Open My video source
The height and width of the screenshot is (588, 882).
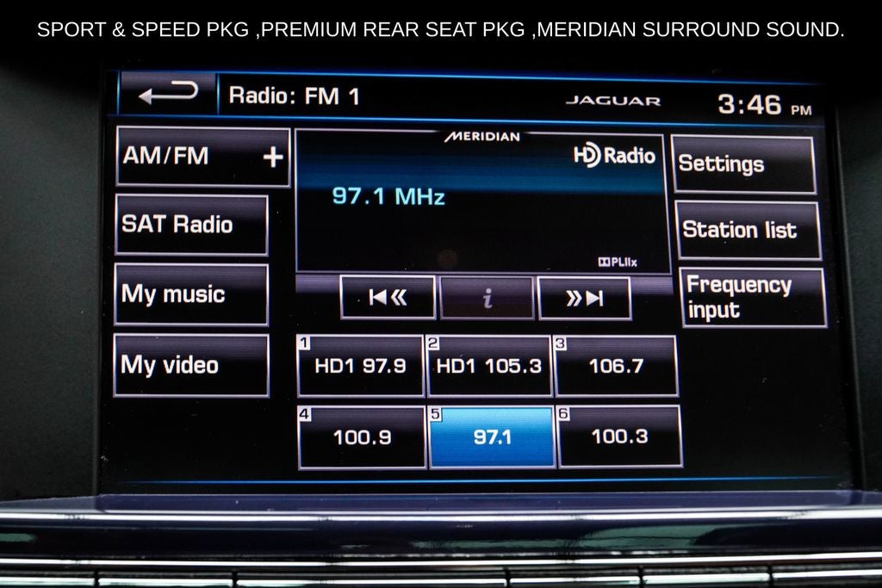(x=191, y=365)
